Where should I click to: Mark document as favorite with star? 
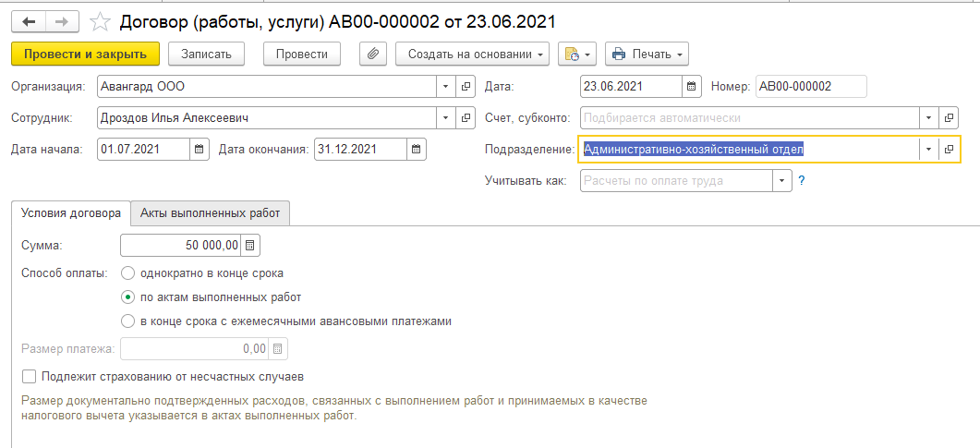(x=99, y=22)
